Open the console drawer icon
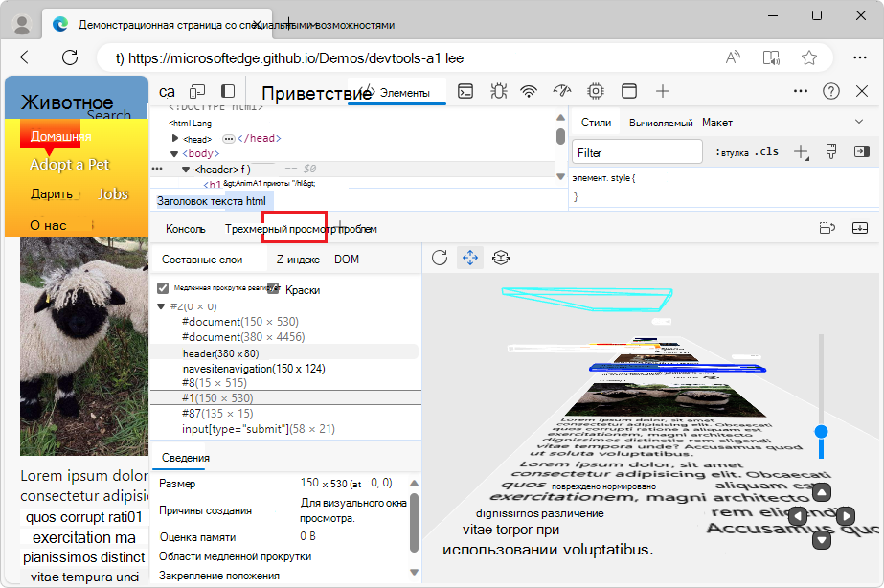This screenshot has height=588, width=884. (x=465, y=91)
